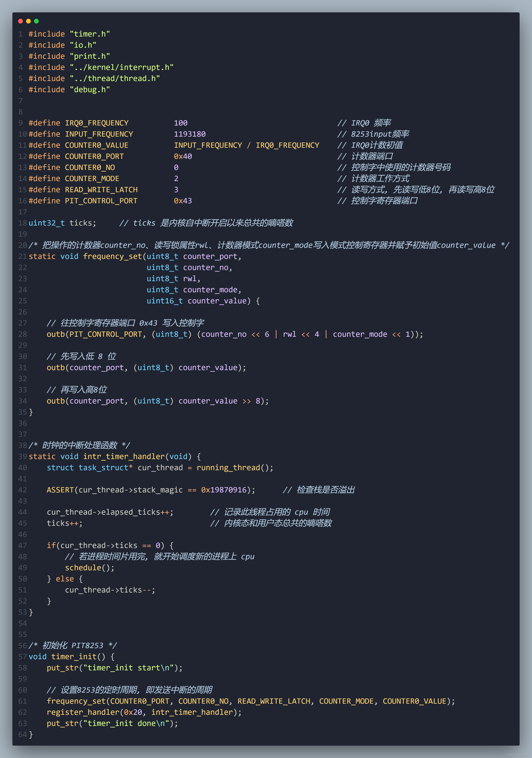Click "outb" call on line 31
Screen dimensions: 532x758
click(x=56, y=368)
